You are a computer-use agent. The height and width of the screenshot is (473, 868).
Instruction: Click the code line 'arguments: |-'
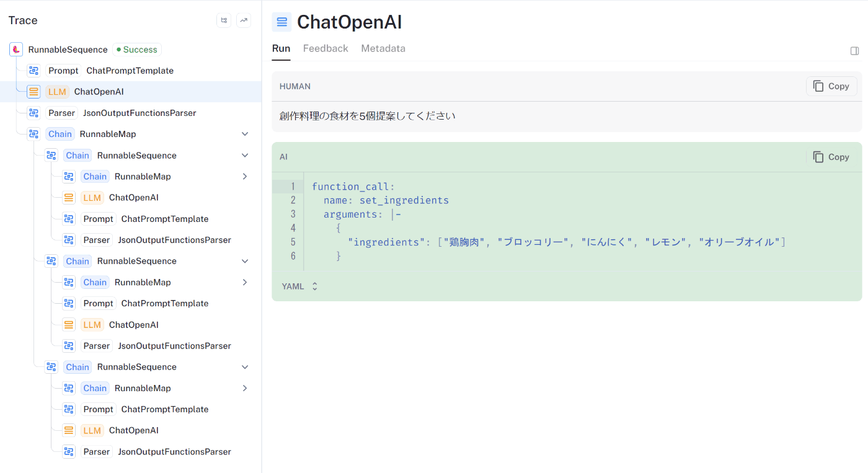(363, 214)
